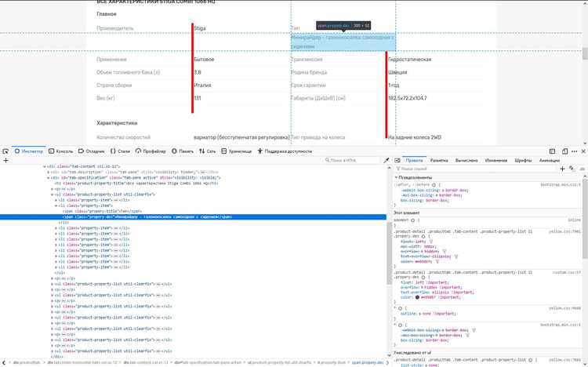Expand the tab-description div node
588x367 pixels.
[x=49, y=173]
